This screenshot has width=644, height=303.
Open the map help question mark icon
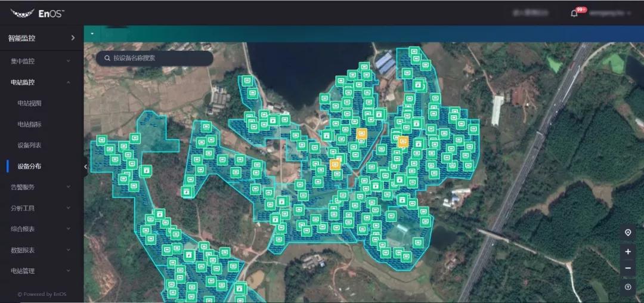[627, 287]
